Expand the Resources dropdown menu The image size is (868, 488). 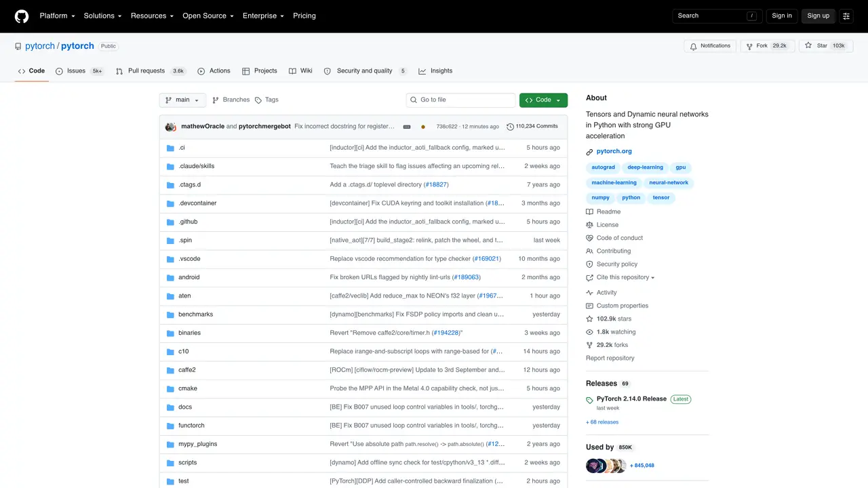(152, 16)
